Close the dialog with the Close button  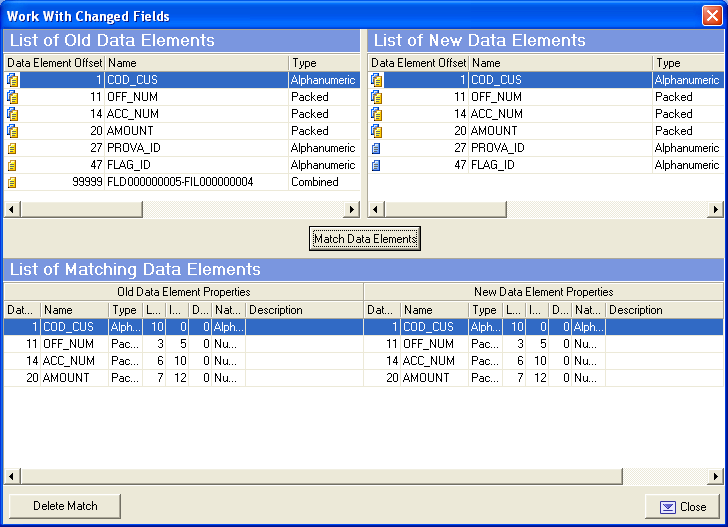(x=682, y=507)
